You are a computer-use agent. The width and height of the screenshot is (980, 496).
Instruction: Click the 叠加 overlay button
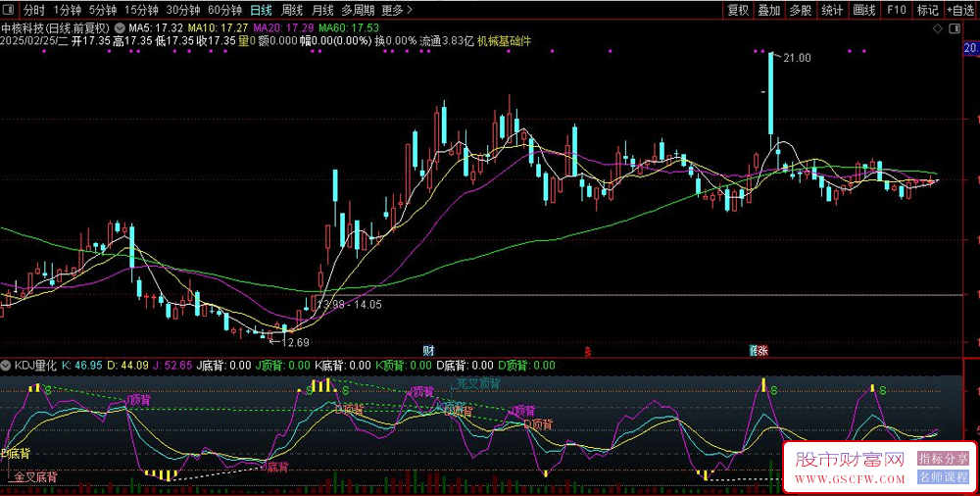769,10
